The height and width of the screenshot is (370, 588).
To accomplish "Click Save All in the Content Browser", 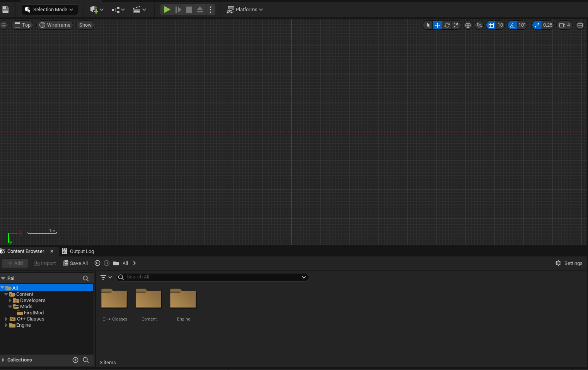I will coord(75,263).
